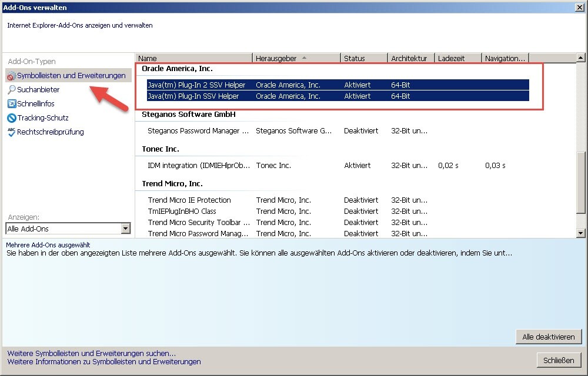Select the Symbolleisten und Erweiterungen icon
Viewport: 588px width, 376px height.
click(11, 76)
